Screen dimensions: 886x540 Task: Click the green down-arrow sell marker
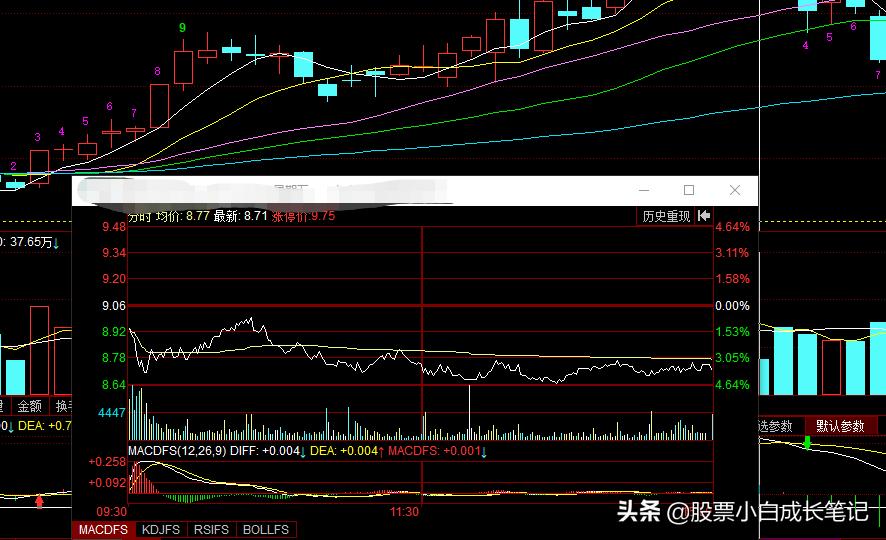click(x=807, y=442)
